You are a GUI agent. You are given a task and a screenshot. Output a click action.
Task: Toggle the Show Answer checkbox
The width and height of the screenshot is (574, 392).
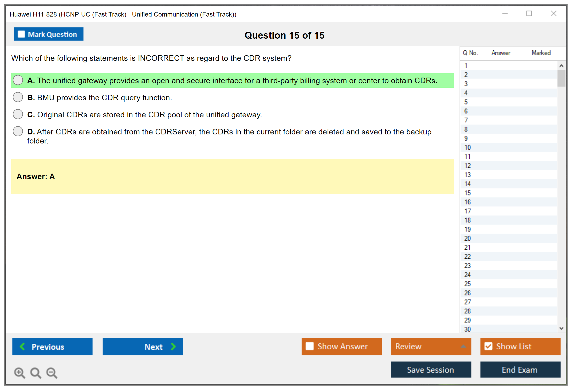(x=310, y=346)
